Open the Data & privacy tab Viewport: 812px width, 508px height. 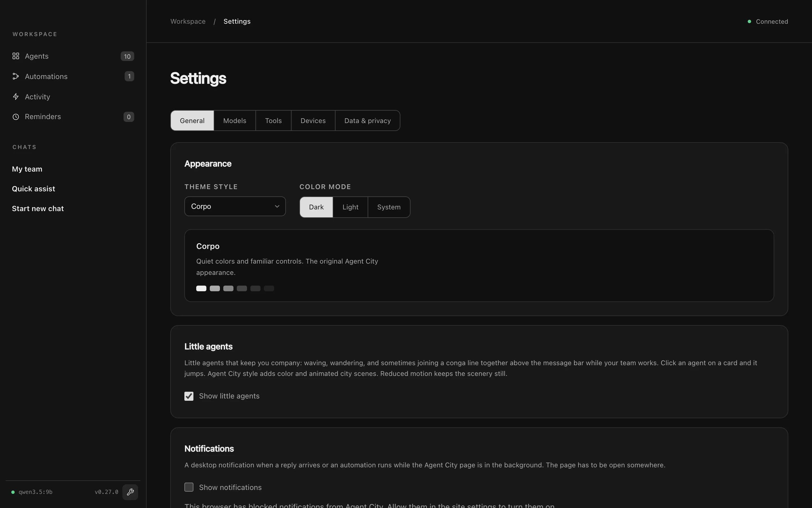pos(367,121)
